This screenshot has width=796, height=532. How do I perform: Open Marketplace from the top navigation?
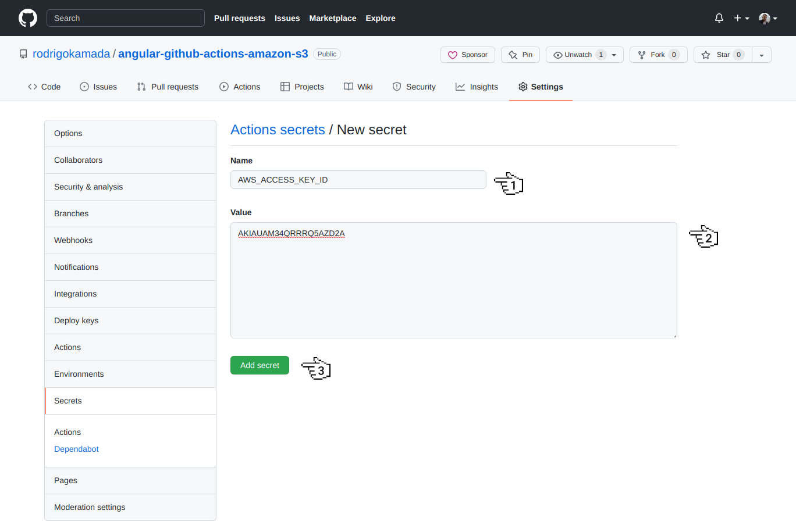[x=332, y=18]
